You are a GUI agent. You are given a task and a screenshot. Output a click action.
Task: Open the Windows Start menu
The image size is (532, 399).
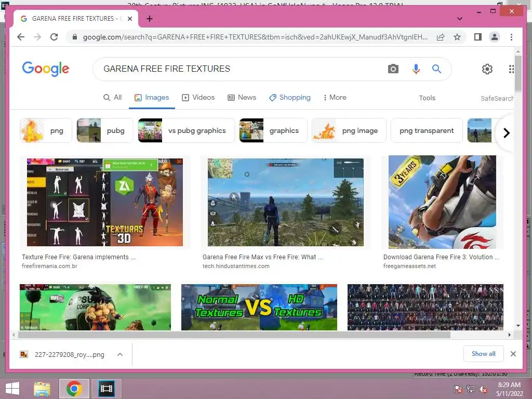pos(12,389)
